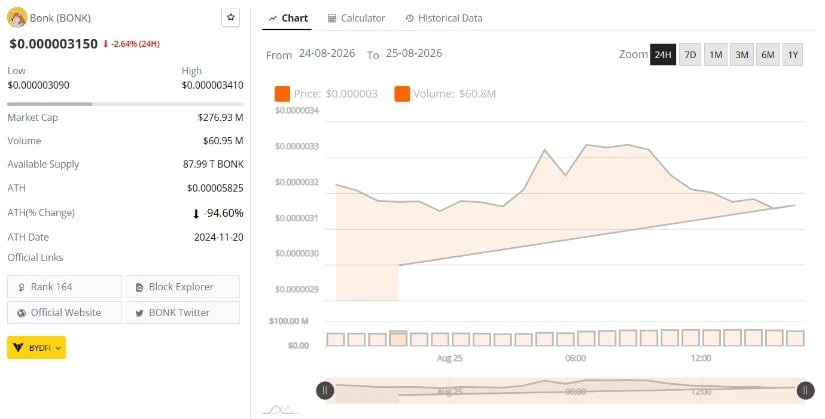
Task: Click the Market Cap value $276.93 M
Action: point(220,117)
